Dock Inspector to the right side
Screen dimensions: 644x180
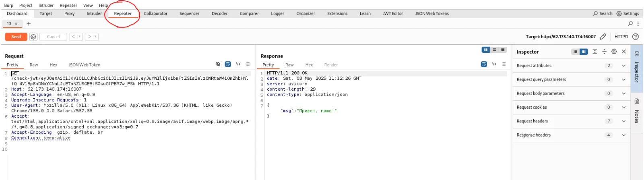pyautogui.click(x=584, y=52)
